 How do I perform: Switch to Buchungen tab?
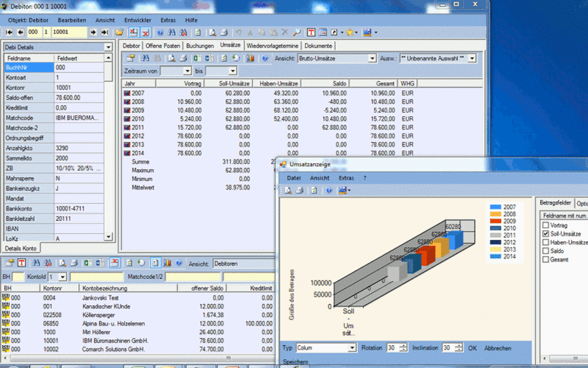[x=200, y=46]
